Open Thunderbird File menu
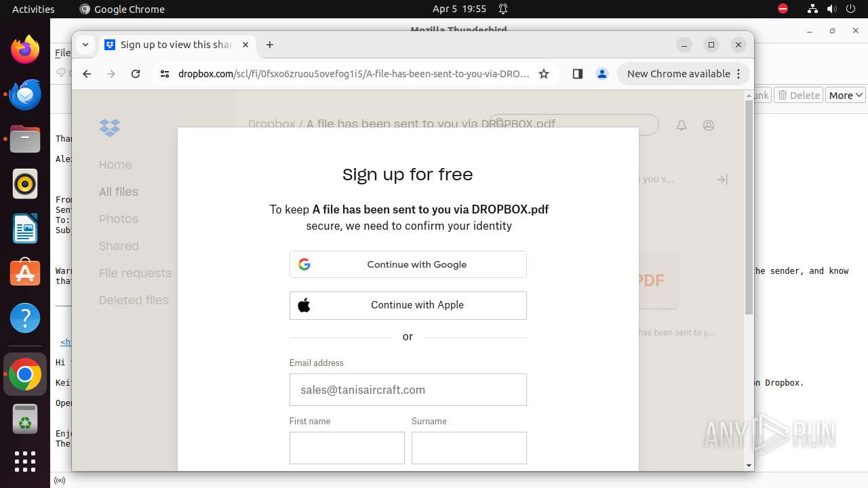Image resolution: width=868 pixels, height=488 pixels. pos(62,53)
